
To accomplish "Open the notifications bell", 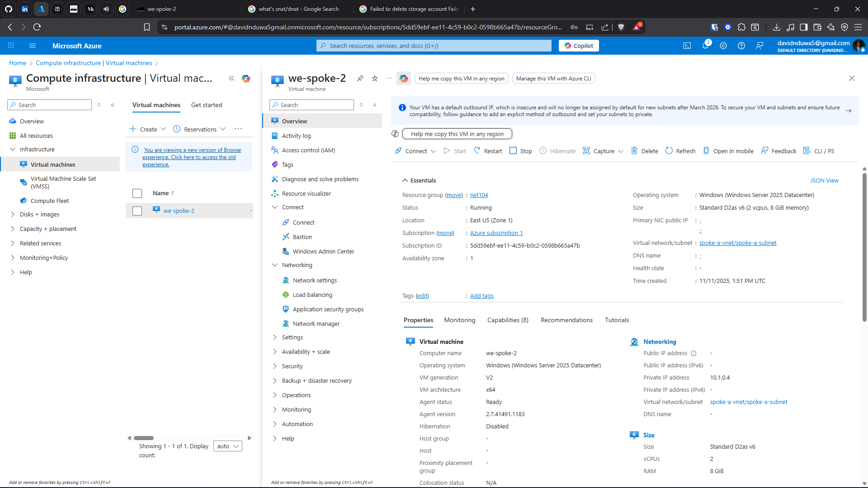I will coord(705,46).
